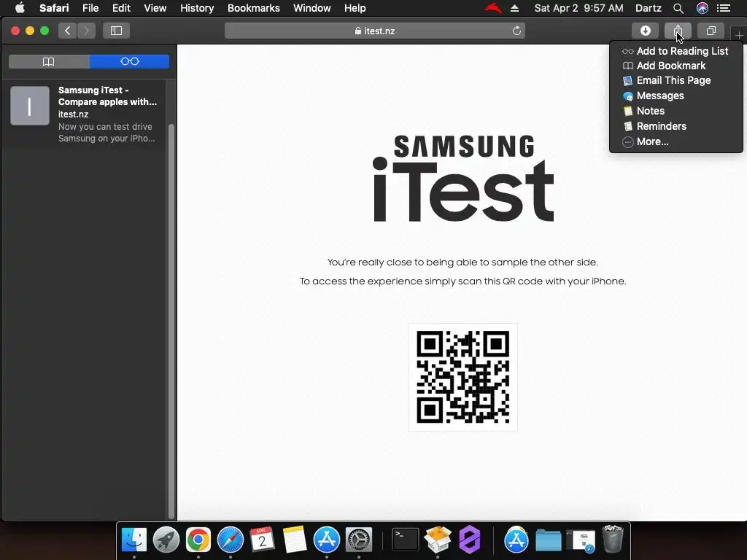Click the eject icon in the menu bar
The width and height of the screenshot is (747, 560).
click(x=514, y=8)
